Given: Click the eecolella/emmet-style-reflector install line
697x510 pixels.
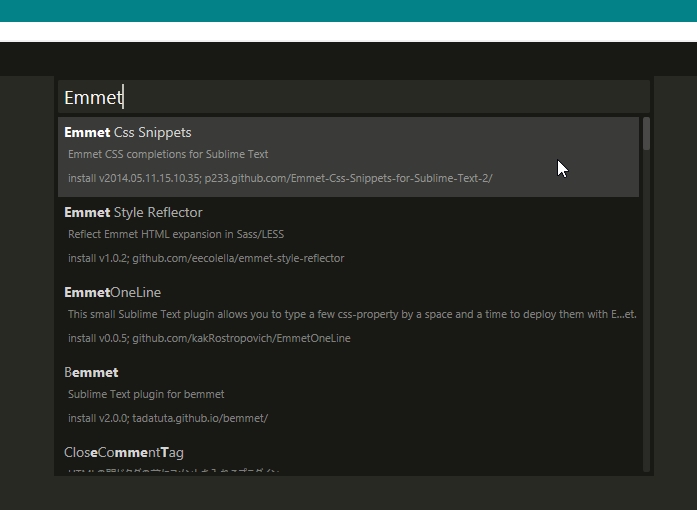Looking at the screenshot, I should pyautogui.click(x=206, y=258).
